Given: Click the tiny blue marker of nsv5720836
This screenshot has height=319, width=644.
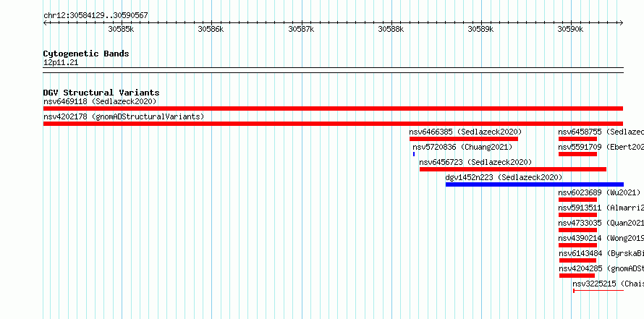Looking at the screenshot, I should pyautogui.click(x=414, y=154).
